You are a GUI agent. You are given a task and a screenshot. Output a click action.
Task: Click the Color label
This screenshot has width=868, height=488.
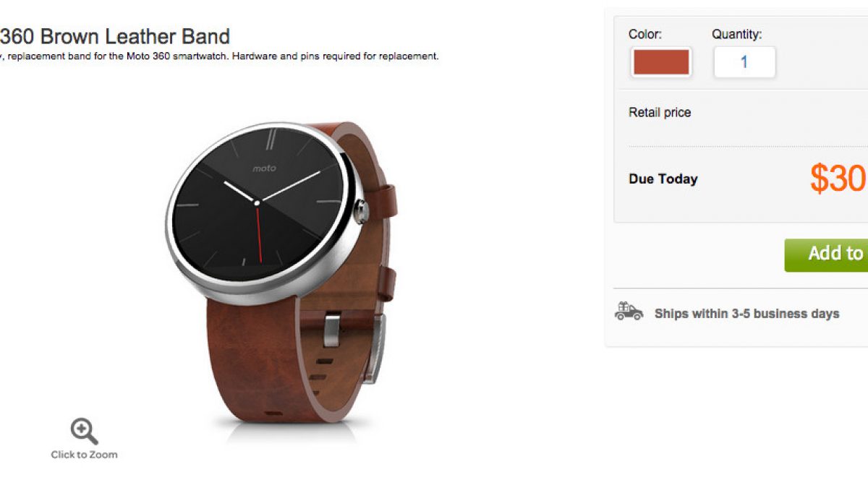pyautogui.click(x=645, y=34)
